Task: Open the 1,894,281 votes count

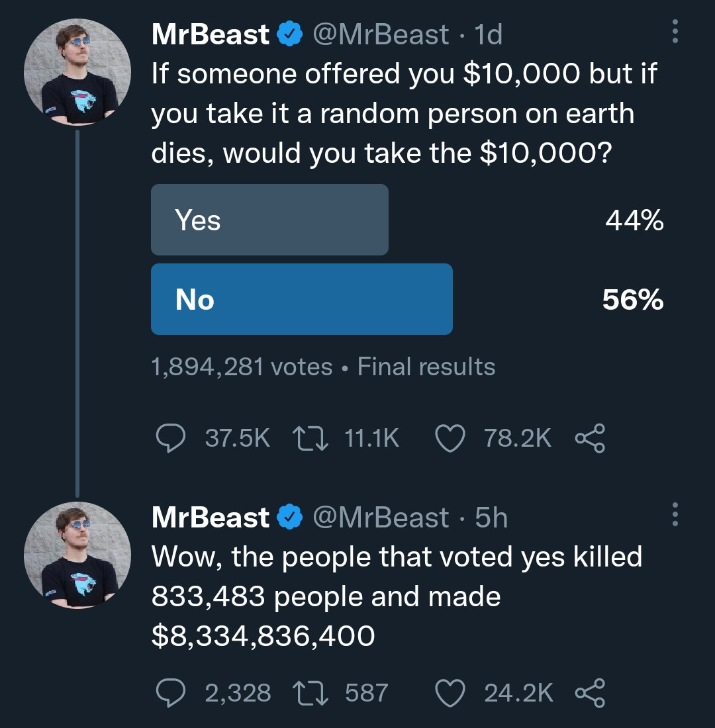Action: coord(242,367)
